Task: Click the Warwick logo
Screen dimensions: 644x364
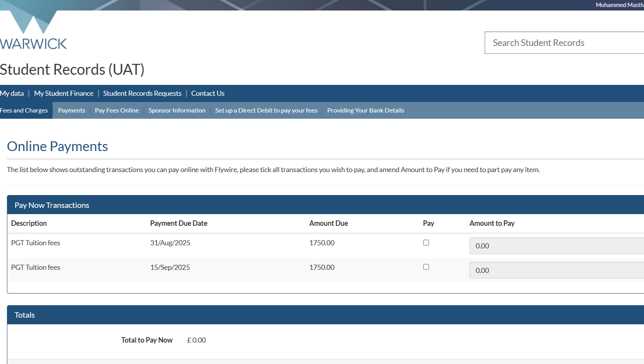Action: [x=33, y=30]
